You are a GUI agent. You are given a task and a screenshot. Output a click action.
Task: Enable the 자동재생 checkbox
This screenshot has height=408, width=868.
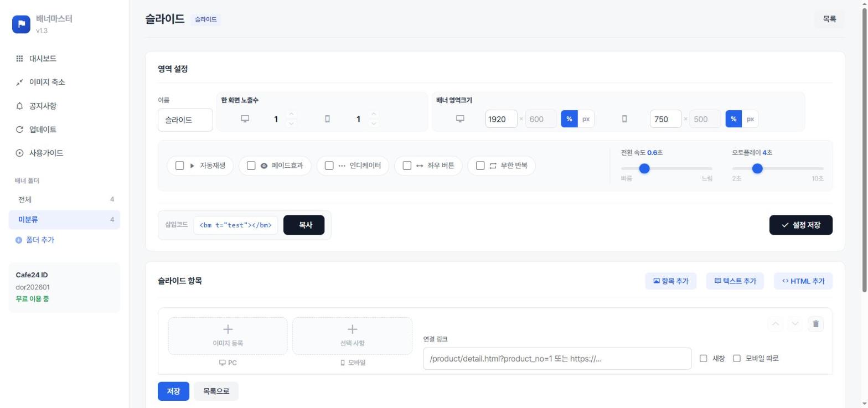coord(179,166)
